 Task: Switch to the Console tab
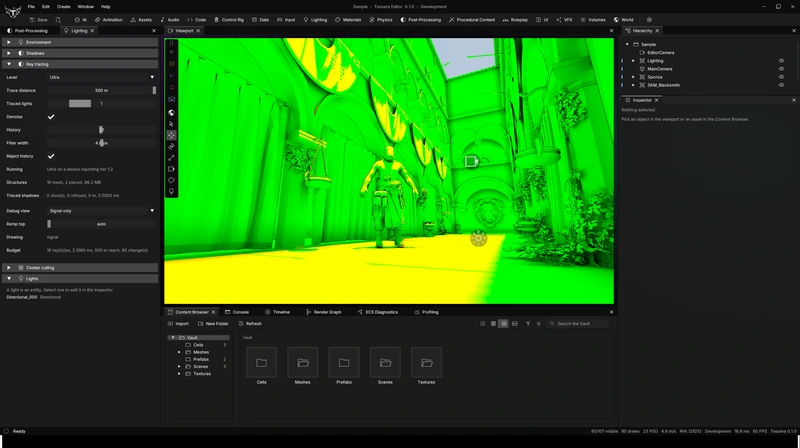tap(237, 312)
